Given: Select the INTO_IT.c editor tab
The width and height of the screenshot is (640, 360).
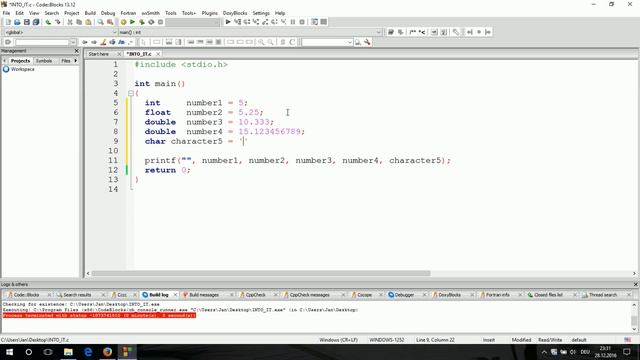Looking at the screenshot, I should (139, 54).
